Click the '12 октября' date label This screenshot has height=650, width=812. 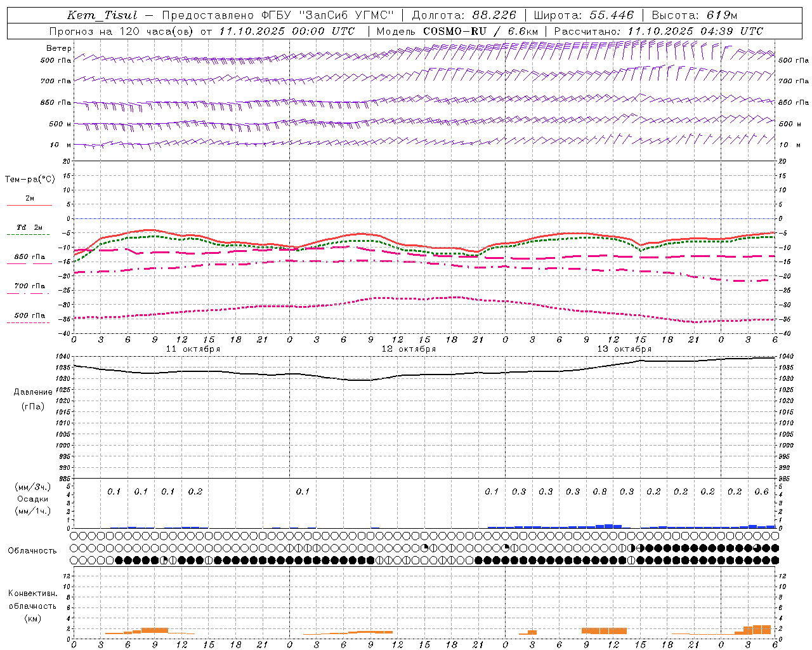coord(409,349)
